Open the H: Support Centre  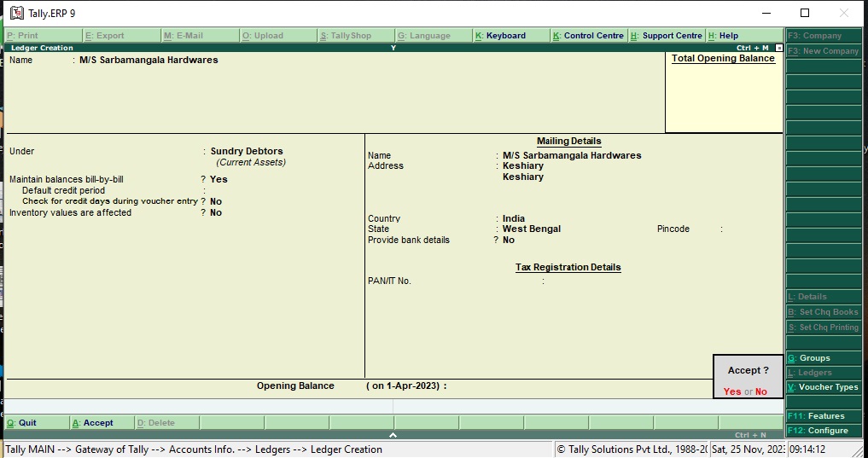pyautogui.click(x=667, y=36)
